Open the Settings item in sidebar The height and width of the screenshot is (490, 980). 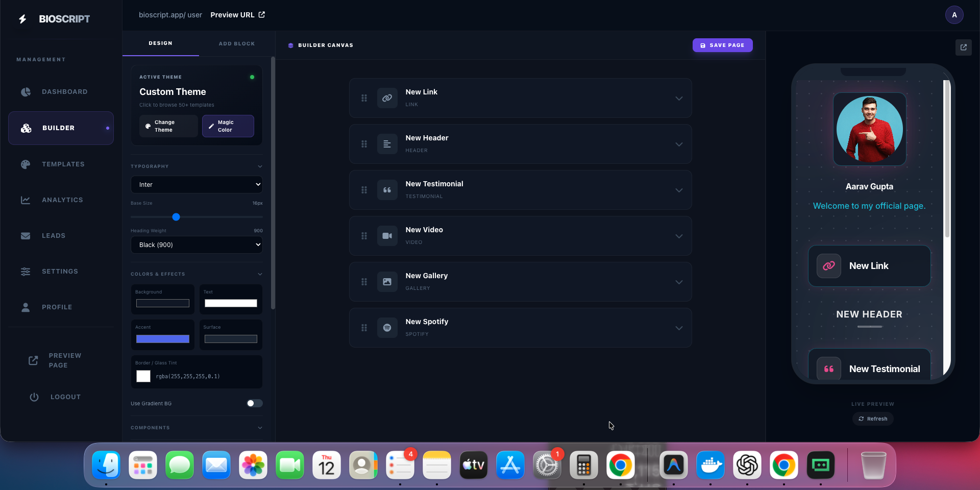pos(26,271)
